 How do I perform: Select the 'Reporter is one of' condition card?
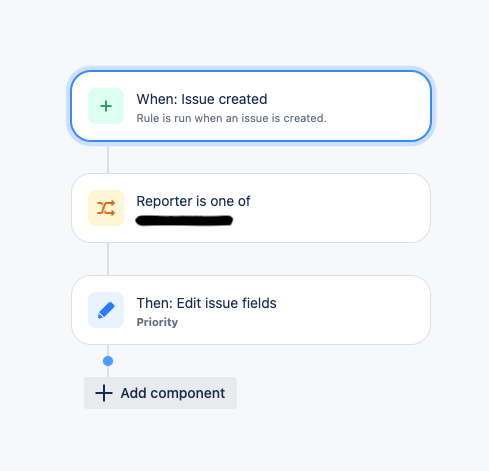coord(251,208)
